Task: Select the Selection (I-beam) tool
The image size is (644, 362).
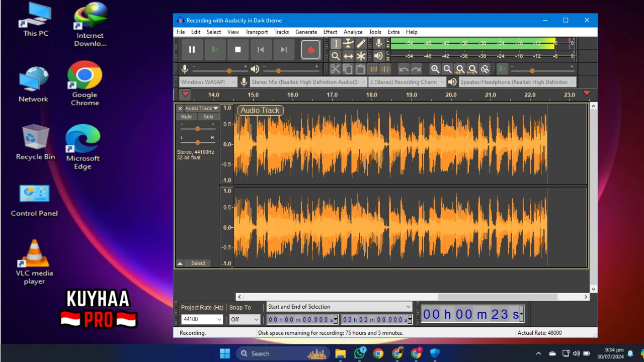Action: point(336,44)
